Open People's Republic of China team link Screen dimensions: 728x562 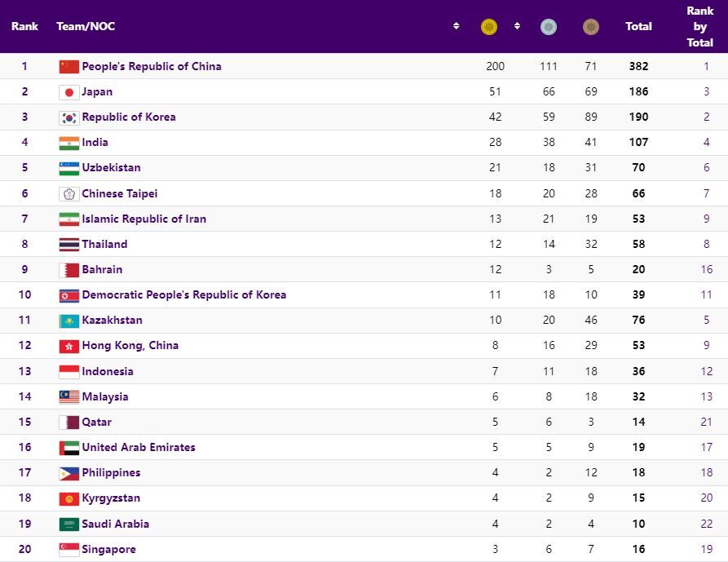coord(151,66)
